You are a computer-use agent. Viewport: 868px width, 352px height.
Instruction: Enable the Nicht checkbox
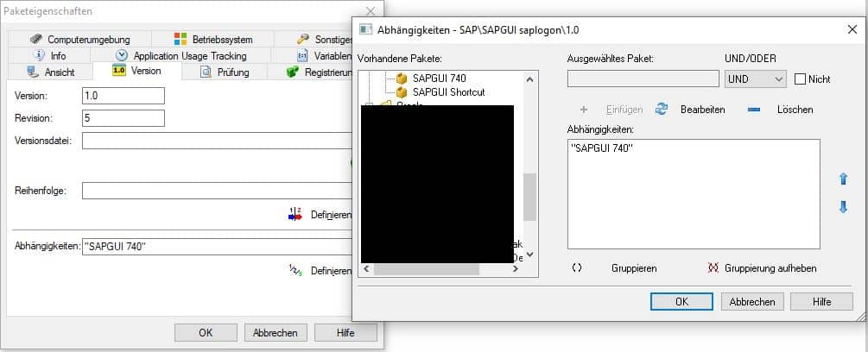pyautogui.click(x=800, y=79)
